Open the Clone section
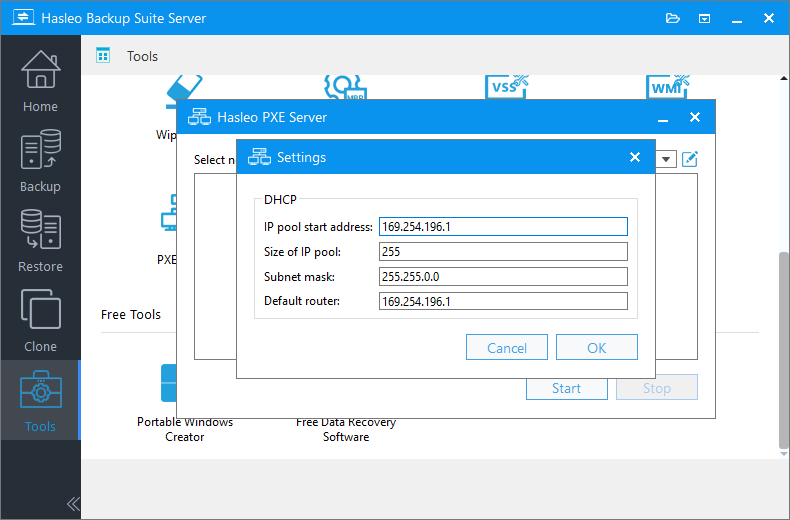The image size is (790, 520). click(x=40, y=320)
